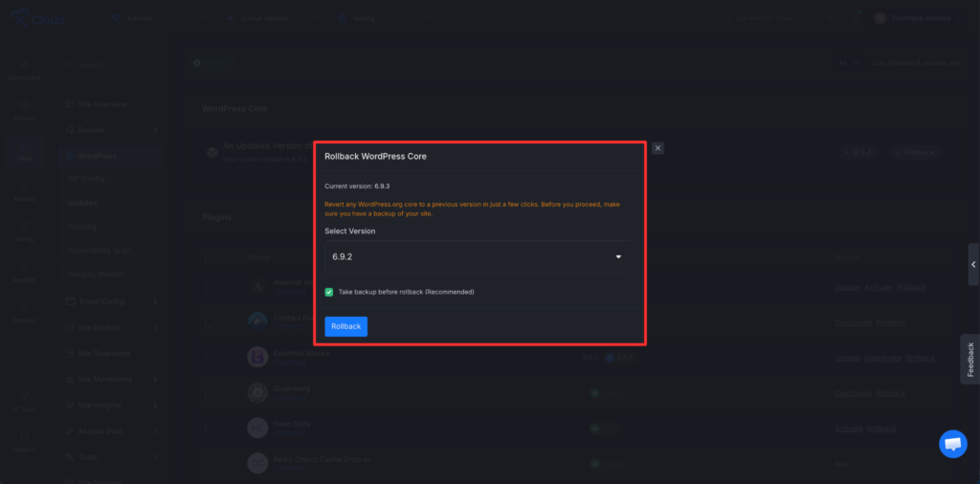The height and width of the screenshot is (484, 980).
Task: Close the Rollback WordPress Core dialog
Action: pos(657,148)
